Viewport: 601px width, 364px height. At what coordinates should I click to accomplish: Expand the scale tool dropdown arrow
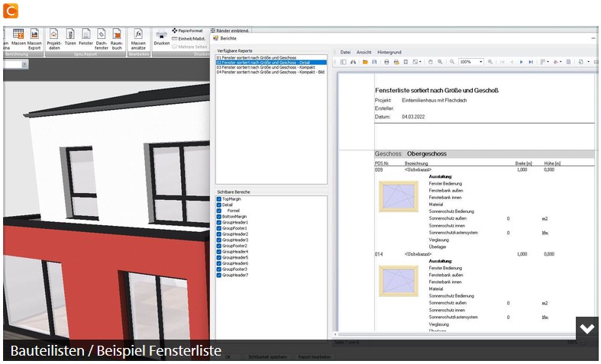click(x=421, y=62)
